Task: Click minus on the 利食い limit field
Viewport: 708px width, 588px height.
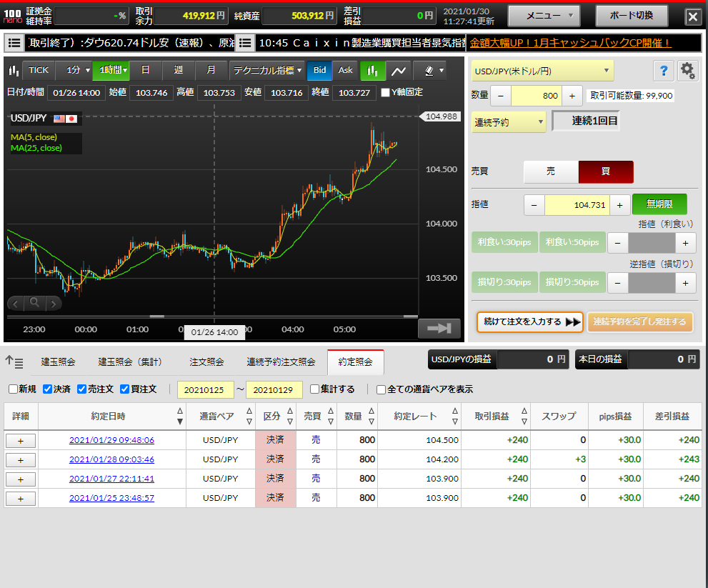Action: click(618, 243)
